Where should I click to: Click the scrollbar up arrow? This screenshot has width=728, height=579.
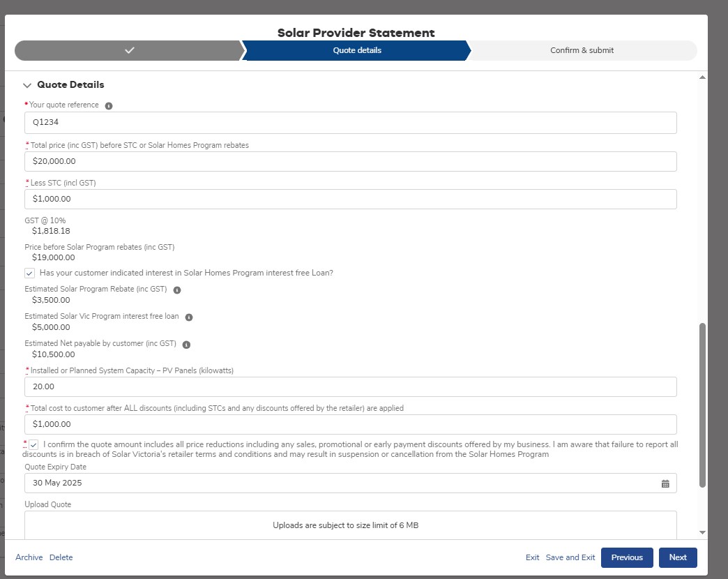click(702, 77)
